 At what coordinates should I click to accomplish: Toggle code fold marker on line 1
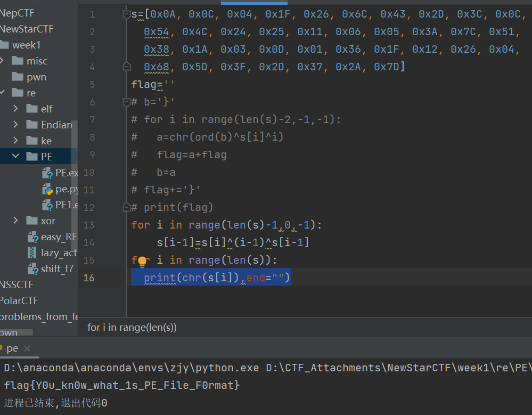(x=127, y=14)
